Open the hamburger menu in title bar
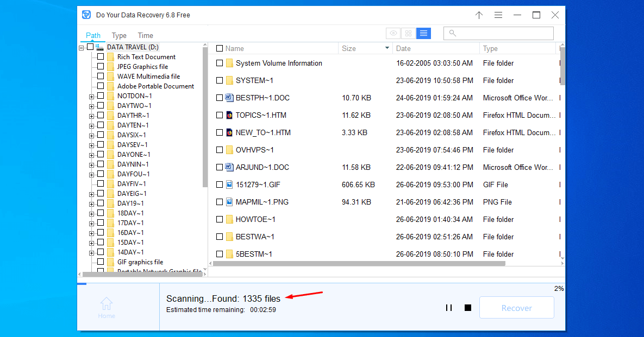The height and width of the screenshot is (337, 644). point(498,15)
